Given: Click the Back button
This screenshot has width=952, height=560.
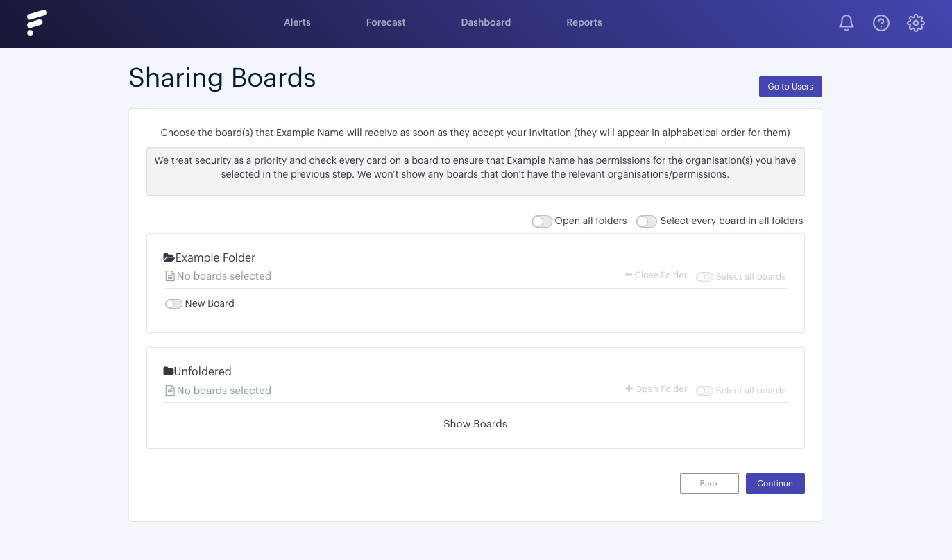Looking at the screenshot, I should pos(709,484).
